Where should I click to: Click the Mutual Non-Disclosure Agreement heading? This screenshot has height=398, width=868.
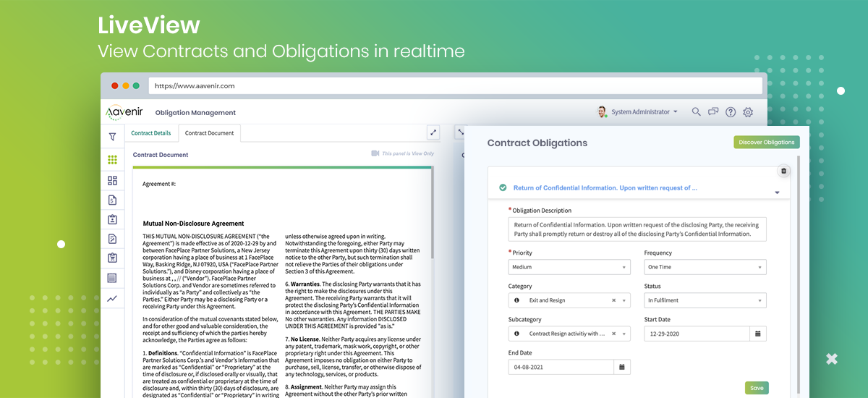click(x=193, y=224)
